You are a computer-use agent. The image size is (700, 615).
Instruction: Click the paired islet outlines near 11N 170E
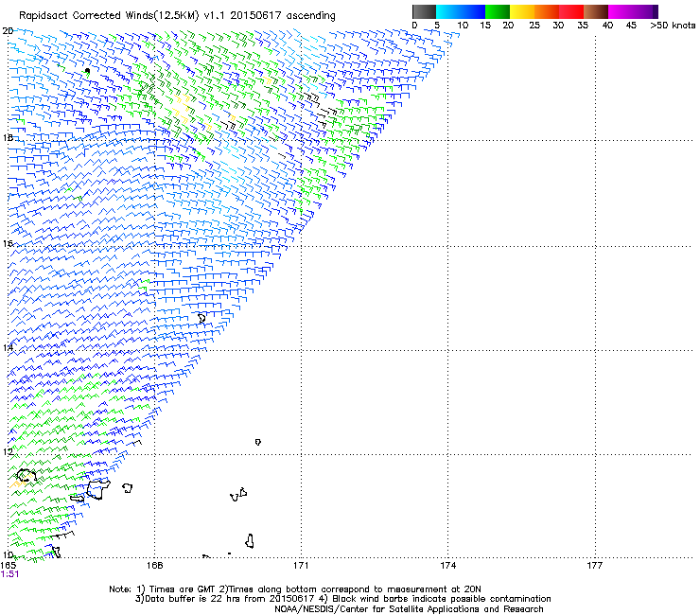pyautogui.click(x=238, y=495)
